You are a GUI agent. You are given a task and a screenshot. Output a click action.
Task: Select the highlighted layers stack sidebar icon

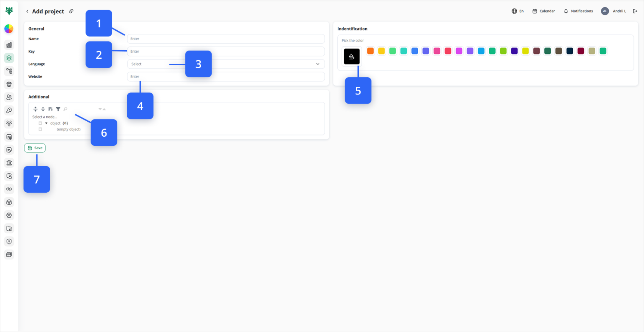coord(9,58)
